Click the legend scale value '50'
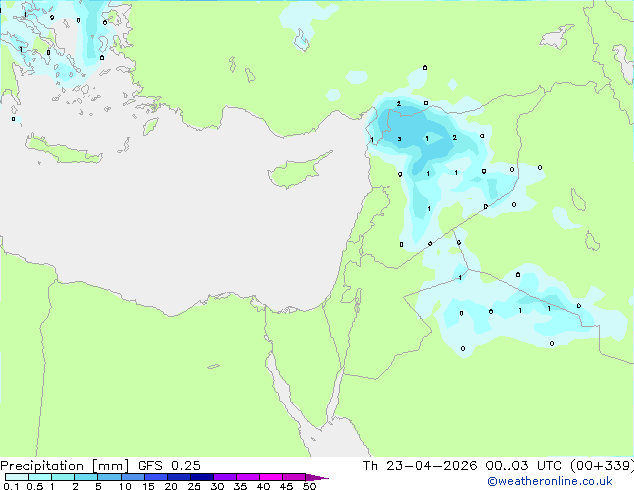The height and width of the screenshot is (490, 634). pos(310,486)
